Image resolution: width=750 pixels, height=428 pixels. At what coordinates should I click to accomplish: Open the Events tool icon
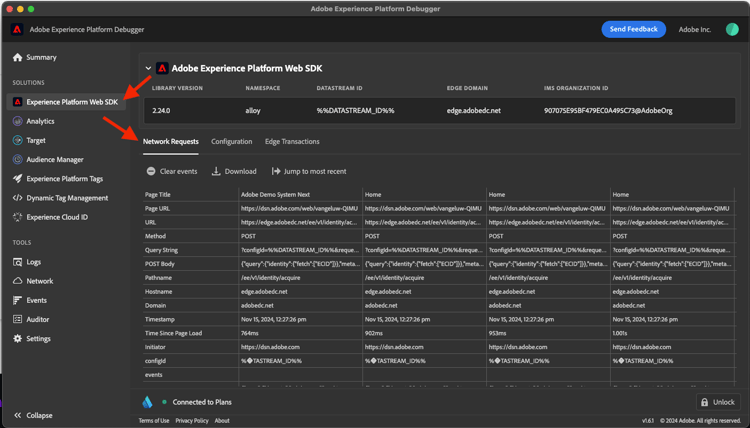click(18, 300)
